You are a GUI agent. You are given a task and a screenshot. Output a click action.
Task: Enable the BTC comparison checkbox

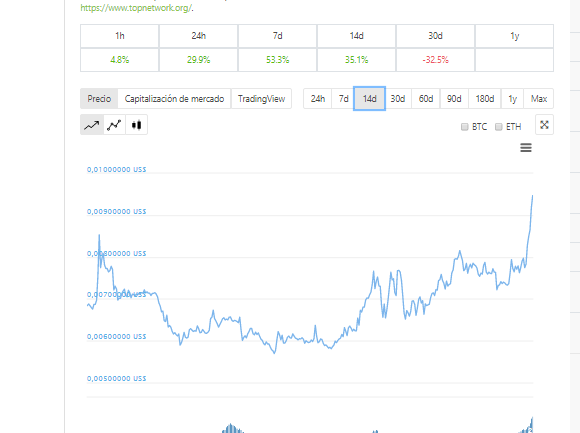[465, 127]
